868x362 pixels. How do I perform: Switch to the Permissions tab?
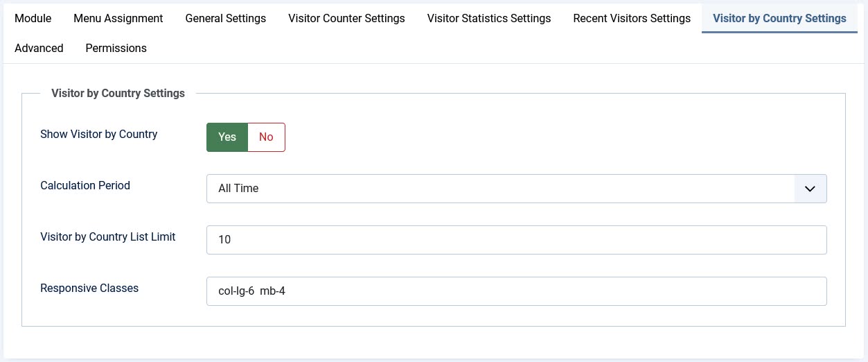pyautogui.click(x=116, y=48)
